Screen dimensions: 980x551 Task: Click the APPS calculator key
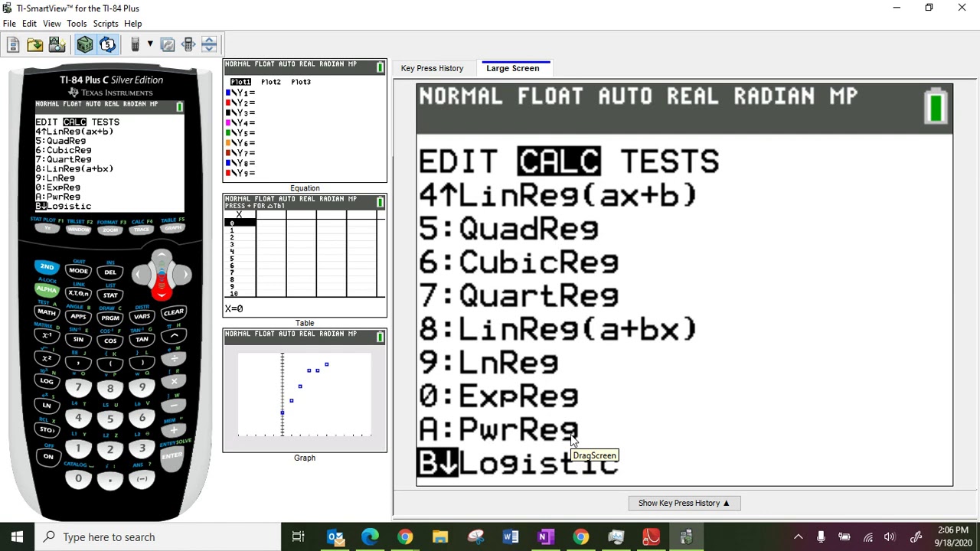click(x=78, y=316)
